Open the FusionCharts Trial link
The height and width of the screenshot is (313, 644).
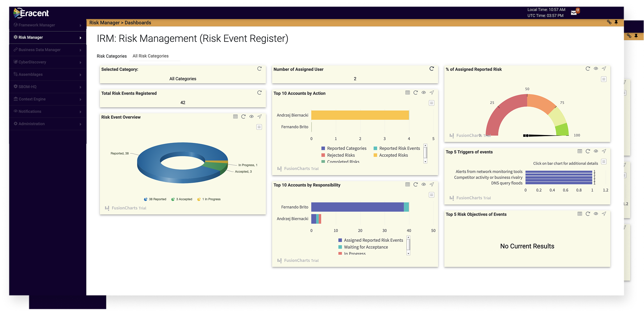click(129, 208)
